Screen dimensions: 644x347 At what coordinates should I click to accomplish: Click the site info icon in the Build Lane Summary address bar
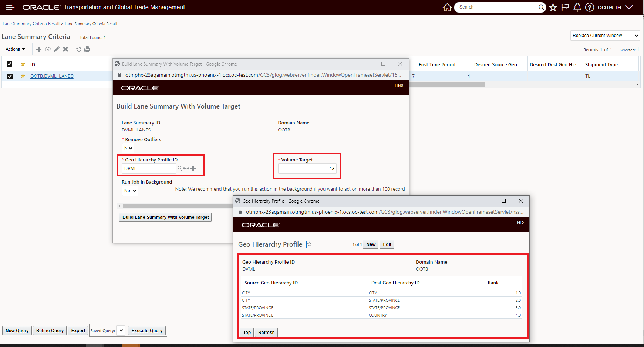119,75
